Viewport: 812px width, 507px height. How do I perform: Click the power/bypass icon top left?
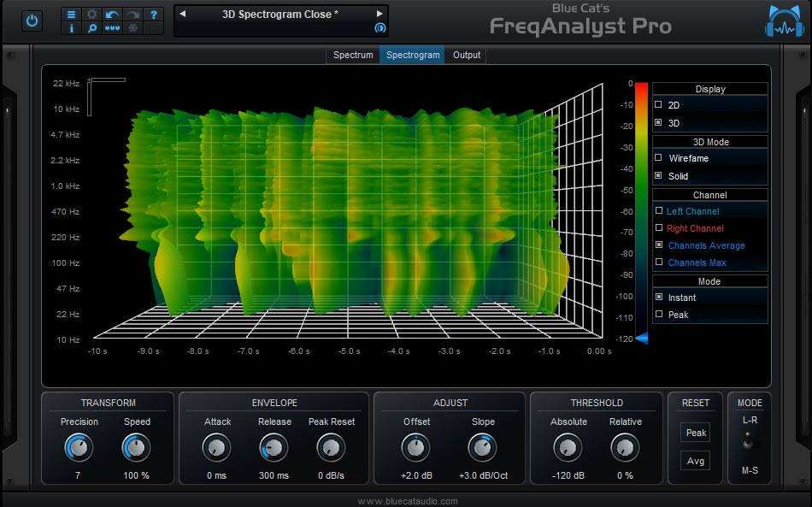pyautogui.click(x=31, y=21)
